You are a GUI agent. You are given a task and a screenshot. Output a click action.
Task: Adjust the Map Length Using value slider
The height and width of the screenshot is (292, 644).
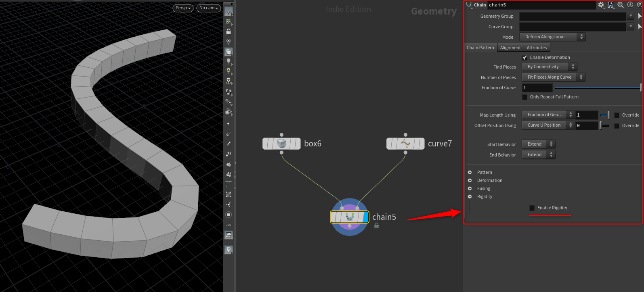(x=605, y=115)
